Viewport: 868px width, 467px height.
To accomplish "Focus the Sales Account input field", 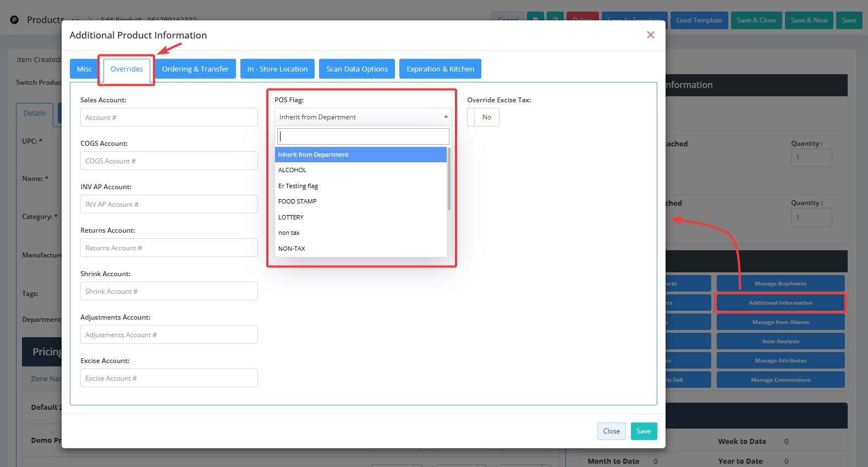I will coord(169,117).
